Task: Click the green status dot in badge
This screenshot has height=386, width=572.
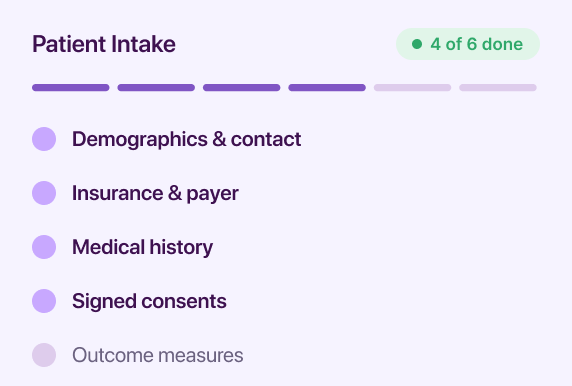Action: (x=417, y=44)
